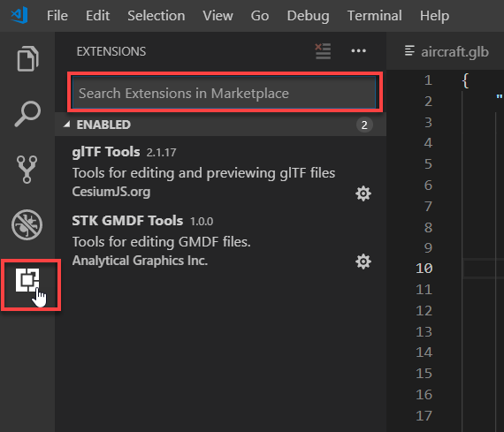Open the Search view in activity bar
Viewport: 504px width, 432px height.
27,114
